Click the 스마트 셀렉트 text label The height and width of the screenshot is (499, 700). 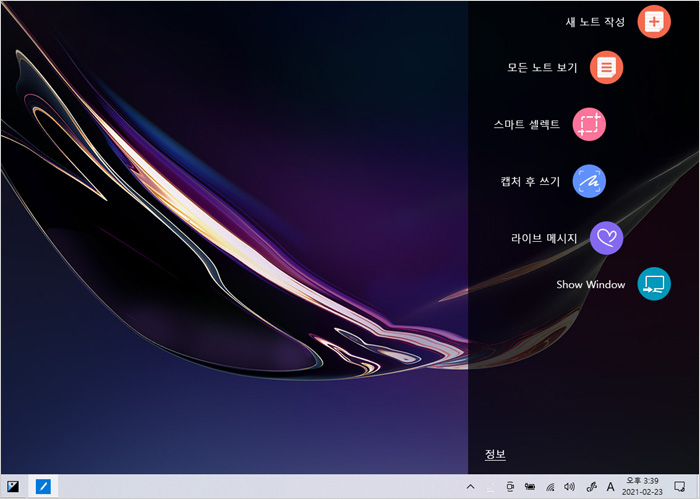pyautogui.click(x=526, y=125)
